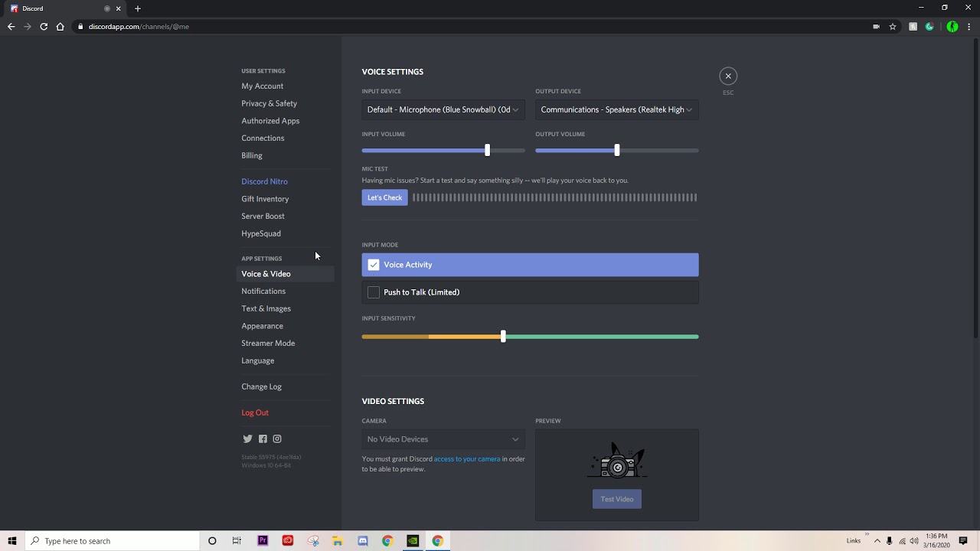Open the Output Device dropdown
Screen dimensions: 980x551
click(x=617, y=109)
